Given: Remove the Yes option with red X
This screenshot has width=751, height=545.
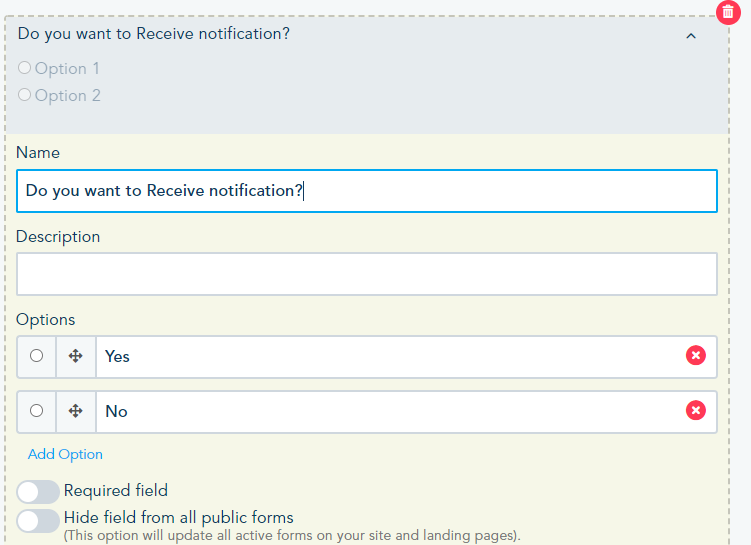Looking at the screenshot, I should tap(696, 356).
